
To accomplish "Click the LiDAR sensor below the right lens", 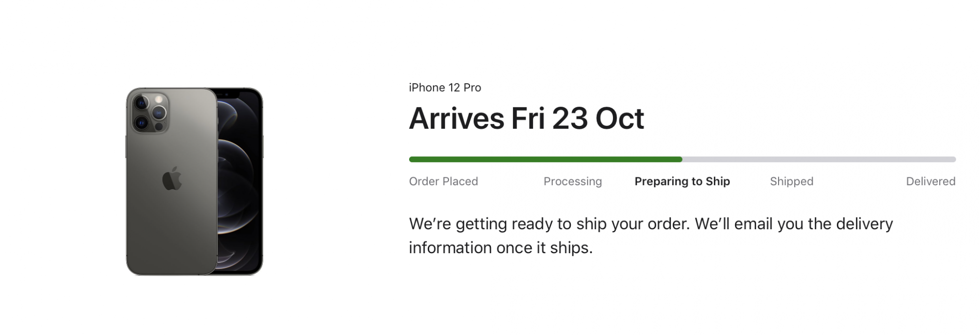I will [159, 127].
